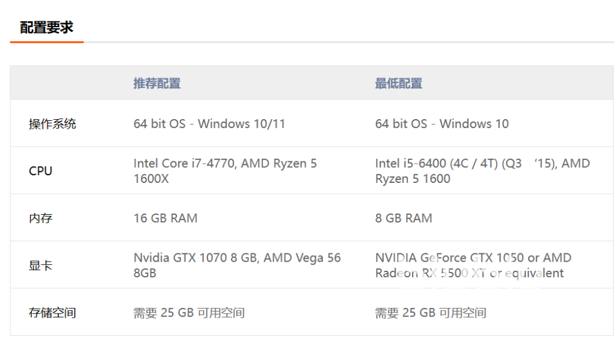Click the 8 GB RAM value
616x364 pixels.
coord(404,218)
